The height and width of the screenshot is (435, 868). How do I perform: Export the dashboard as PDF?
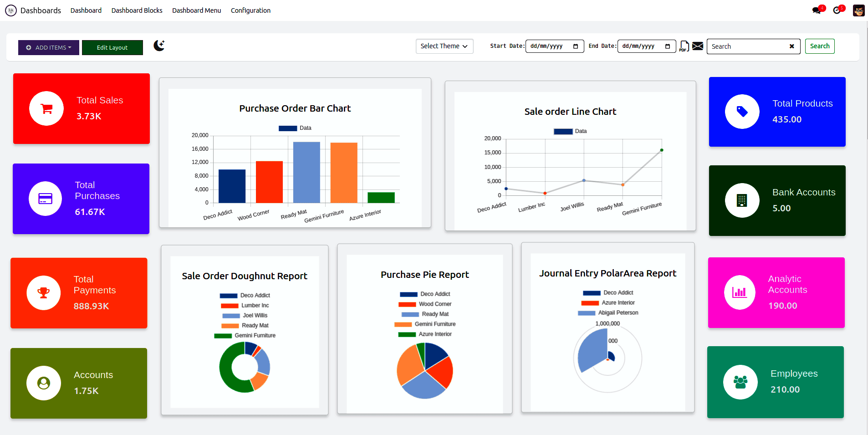point(684,46)
